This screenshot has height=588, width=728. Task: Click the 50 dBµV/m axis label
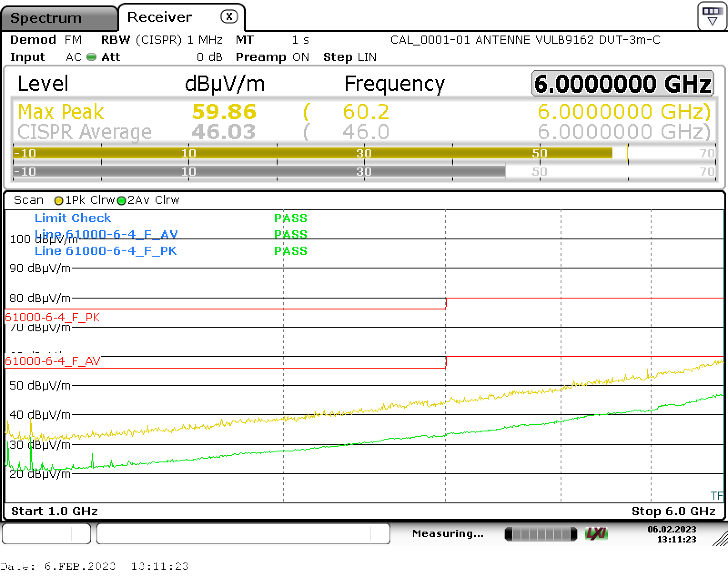[40, 386]
